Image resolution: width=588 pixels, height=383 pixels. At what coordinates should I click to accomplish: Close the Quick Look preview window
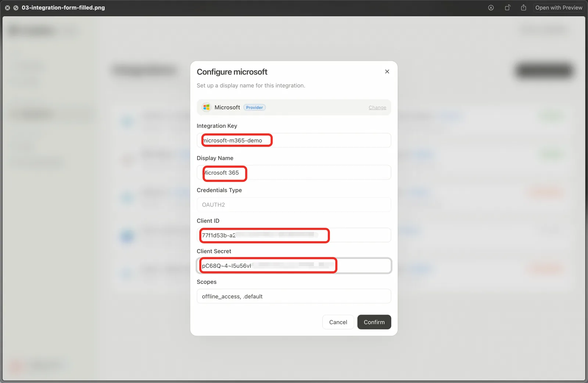coord(7,8)
